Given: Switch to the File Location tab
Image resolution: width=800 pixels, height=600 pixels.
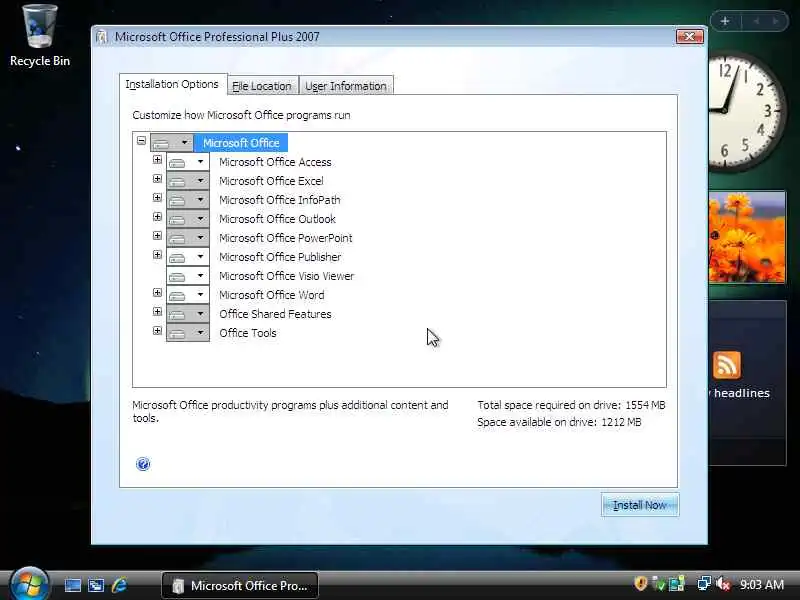Looking at the screenshot, I should [262, 86].
